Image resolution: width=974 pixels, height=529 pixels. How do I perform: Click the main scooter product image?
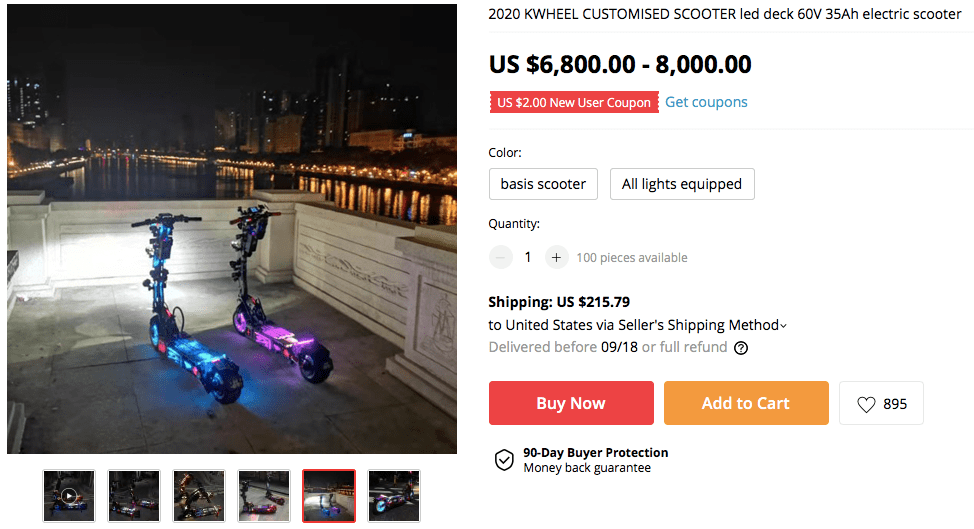232,229
